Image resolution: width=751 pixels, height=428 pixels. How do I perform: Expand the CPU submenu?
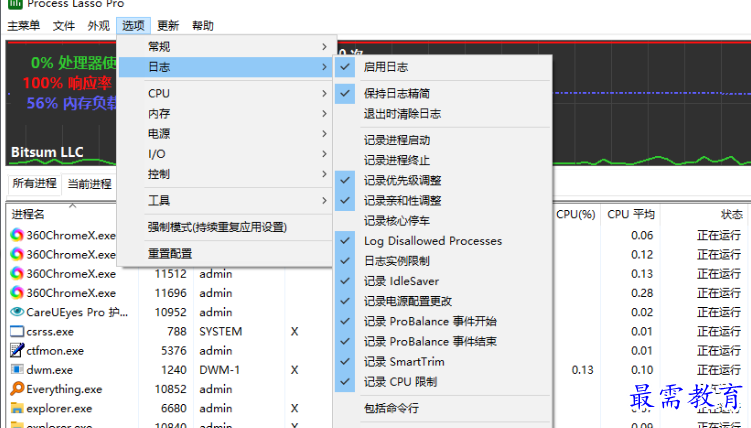[x=225, y=93]
